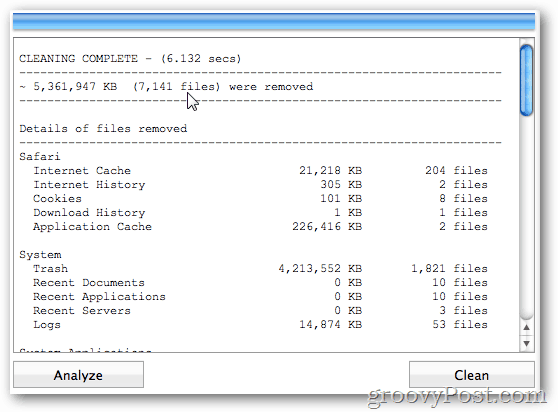Select the 'CLEANING COMPLETE' line
Viewport: 558px width, 412px height.
[130, 58]
